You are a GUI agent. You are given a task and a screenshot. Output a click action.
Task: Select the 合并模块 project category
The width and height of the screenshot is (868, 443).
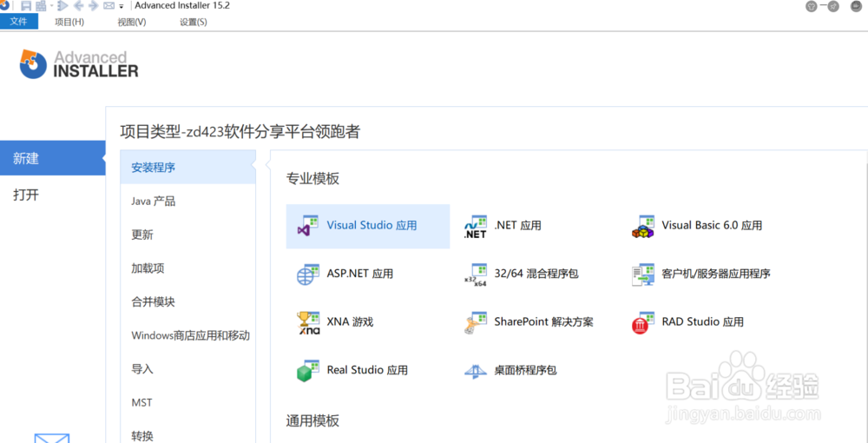(x=187, y=301)
